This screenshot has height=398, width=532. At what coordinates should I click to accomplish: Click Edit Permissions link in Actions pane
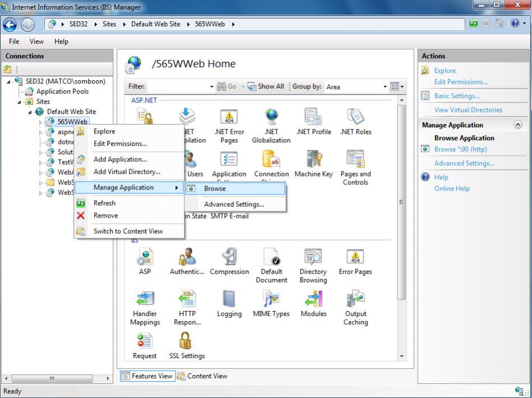pos(461,82)
